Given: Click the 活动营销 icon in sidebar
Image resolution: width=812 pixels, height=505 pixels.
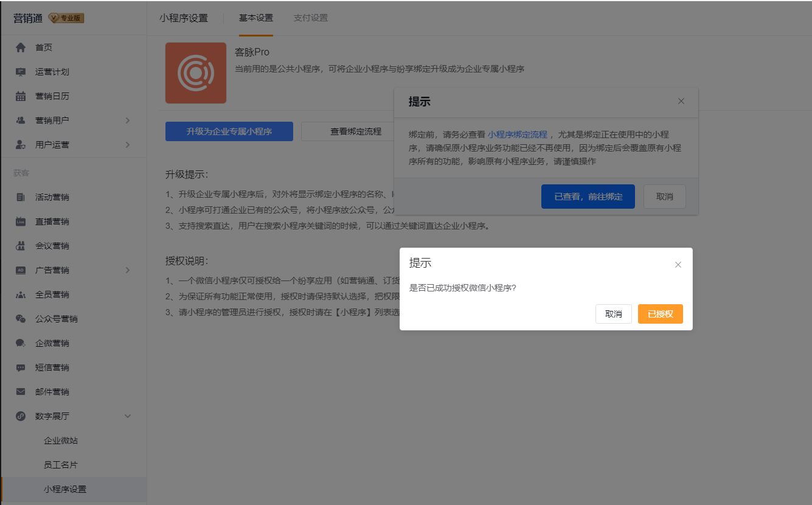Looking at the screenshot, I should click(21, 197).
